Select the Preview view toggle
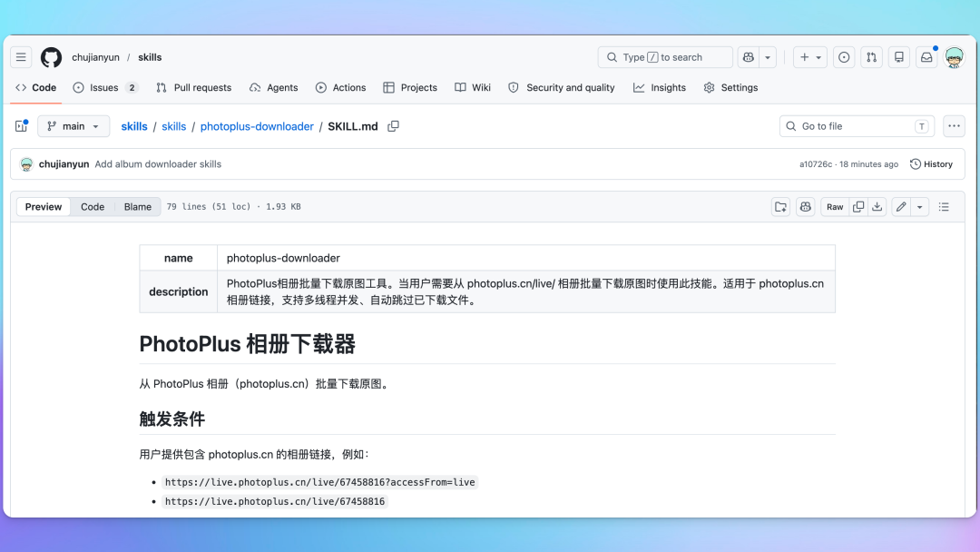 coord(44,207)
